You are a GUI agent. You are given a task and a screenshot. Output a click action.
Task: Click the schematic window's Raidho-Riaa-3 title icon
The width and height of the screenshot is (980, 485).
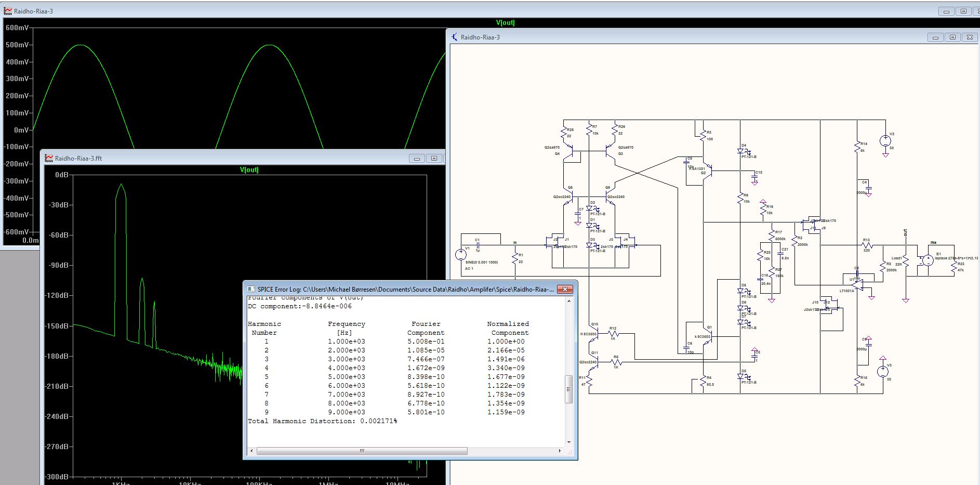[x=455, y=37]
